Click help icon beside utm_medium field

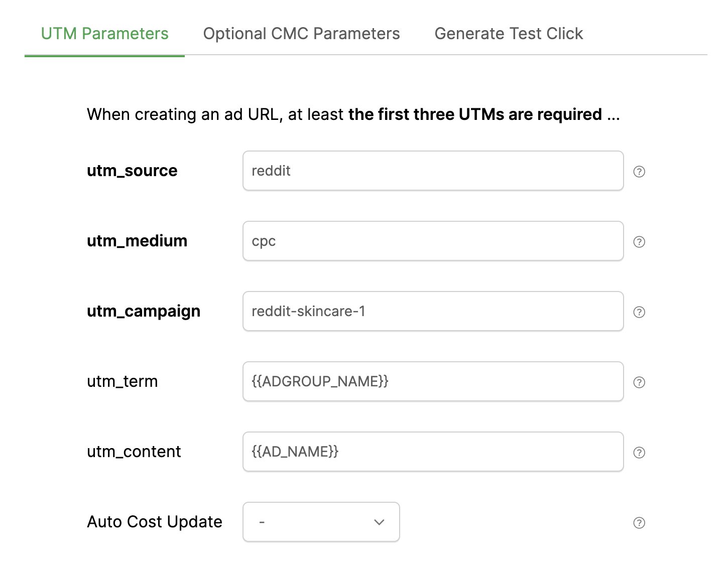pos(639,242)
